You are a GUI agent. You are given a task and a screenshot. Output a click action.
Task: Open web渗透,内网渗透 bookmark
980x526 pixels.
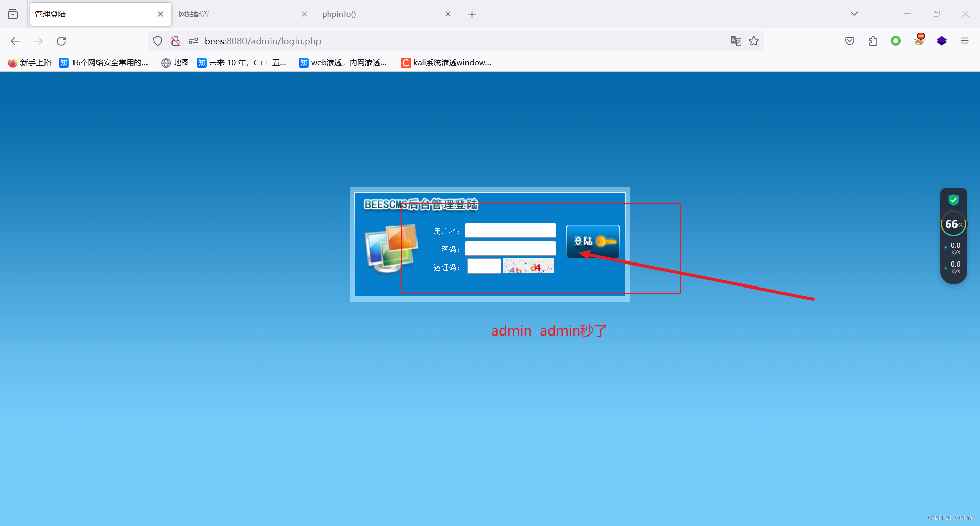[343, 63]
